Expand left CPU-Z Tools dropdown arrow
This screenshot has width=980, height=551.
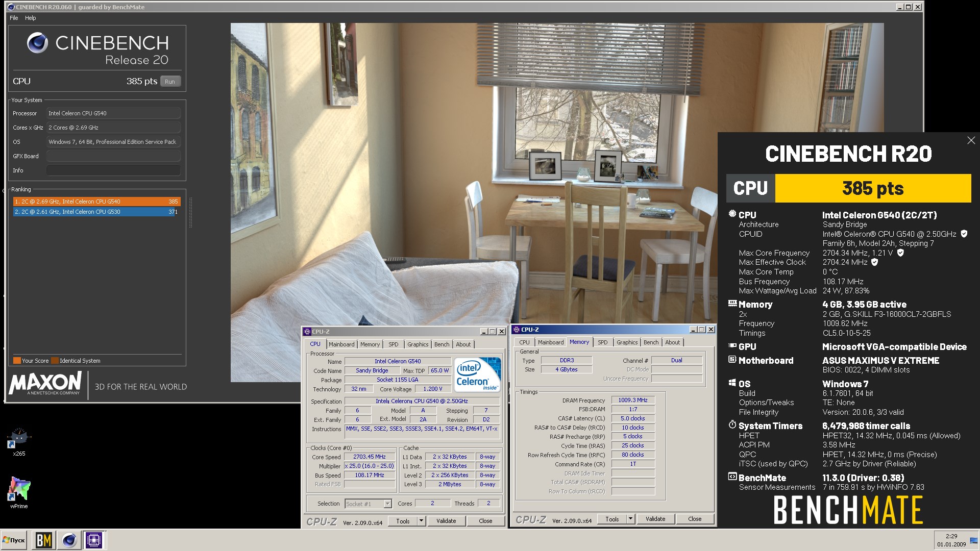421,521
